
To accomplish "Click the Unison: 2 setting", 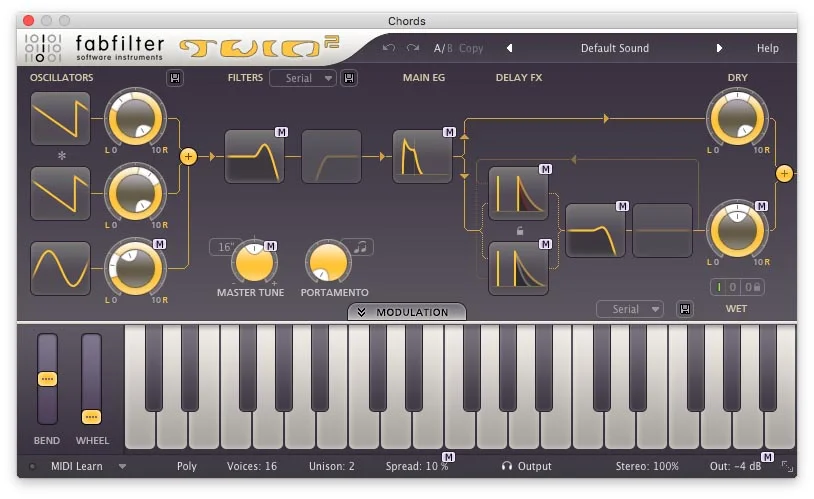I will click(x=332, y=466).
